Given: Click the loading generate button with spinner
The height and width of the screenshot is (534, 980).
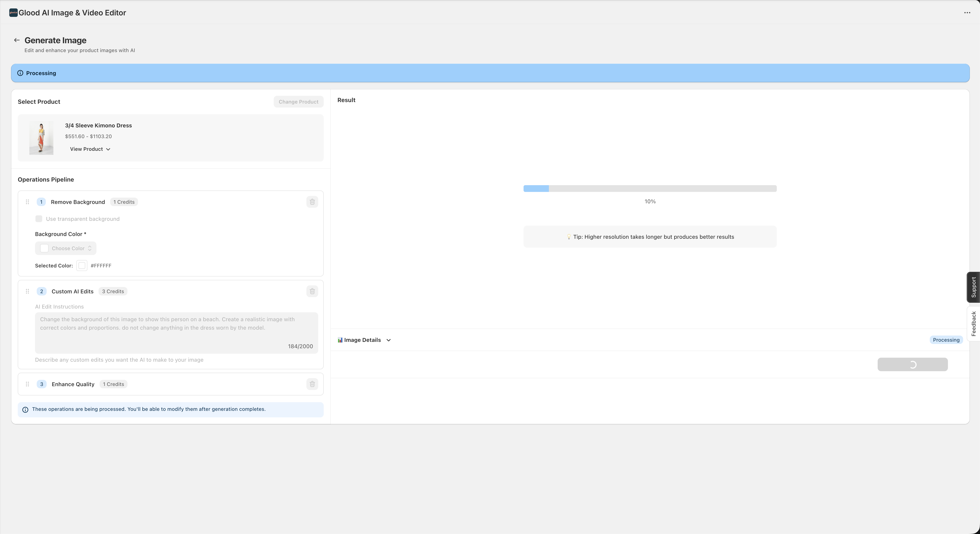Looking at the screenshot, I should click(x=912, y=364).
